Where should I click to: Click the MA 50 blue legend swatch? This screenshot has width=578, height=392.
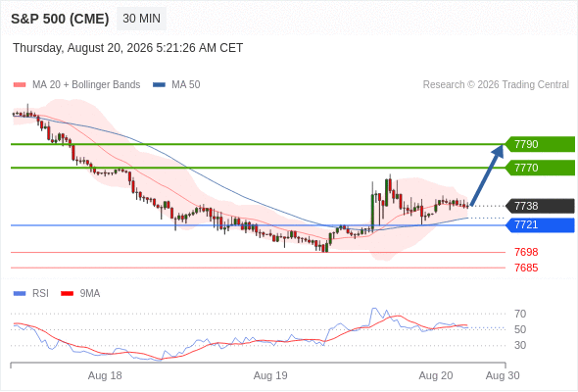click(159, 85)
